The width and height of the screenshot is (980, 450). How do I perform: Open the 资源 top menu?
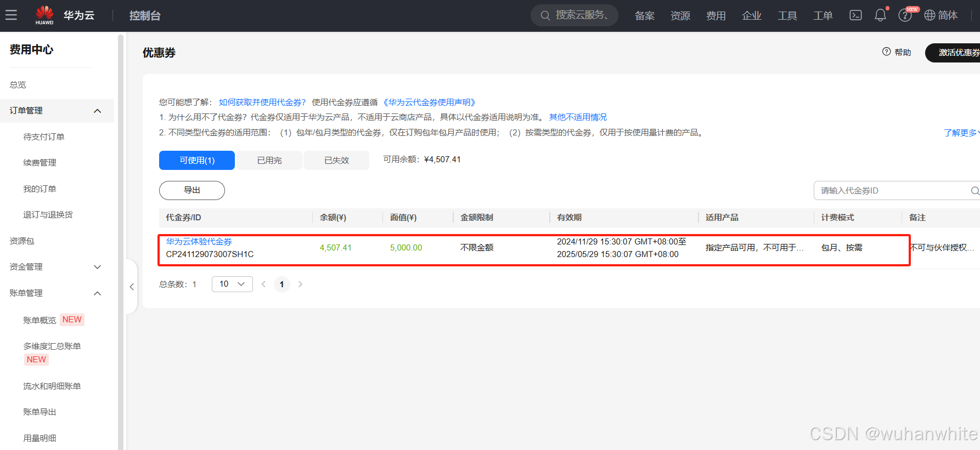[680, 16]
